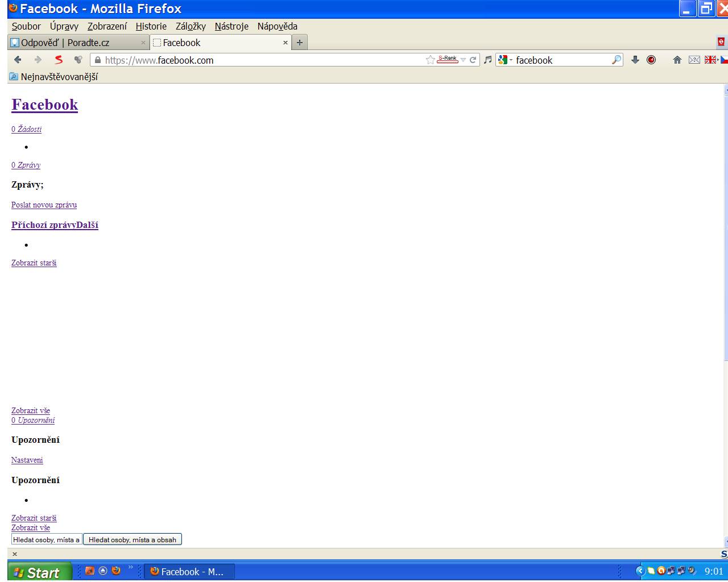Bookmark this page with the star icon

click(x=431, y=60)
